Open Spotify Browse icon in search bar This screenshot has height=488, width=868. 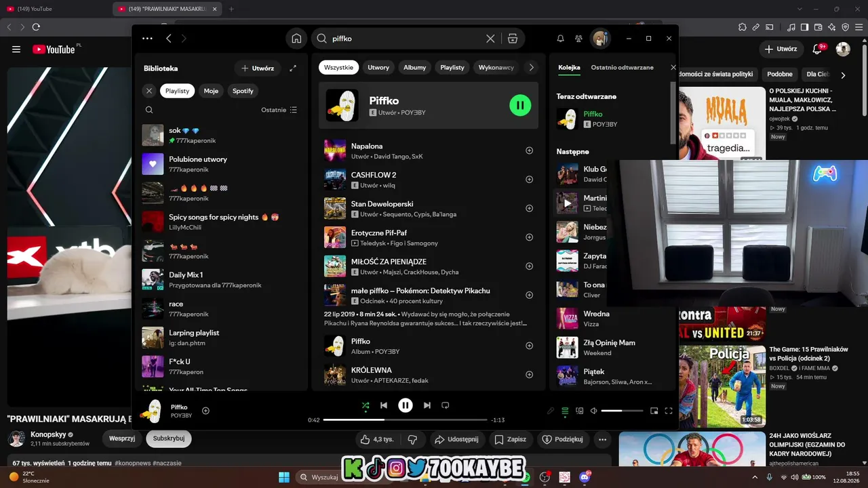[513, 39]
